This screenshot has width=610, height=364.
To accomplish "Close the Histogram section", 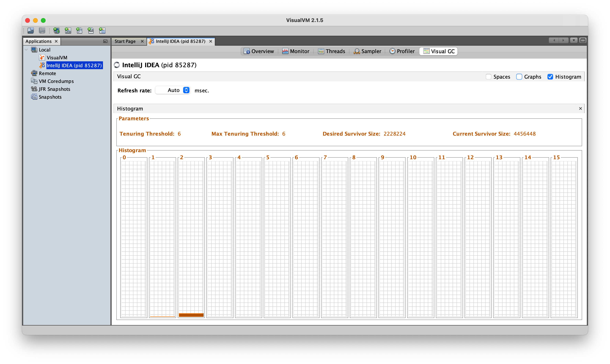I will pos(580,108).
